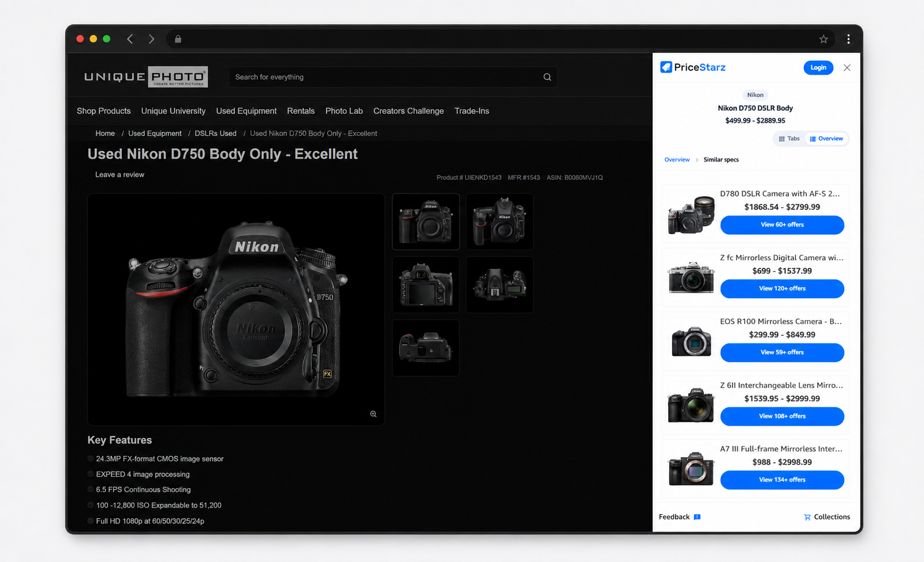Image resolution: width=924 pixels, height=562 pixels.
Task: Select the angled view product thumbnail
Action: (x=499, y=222)
